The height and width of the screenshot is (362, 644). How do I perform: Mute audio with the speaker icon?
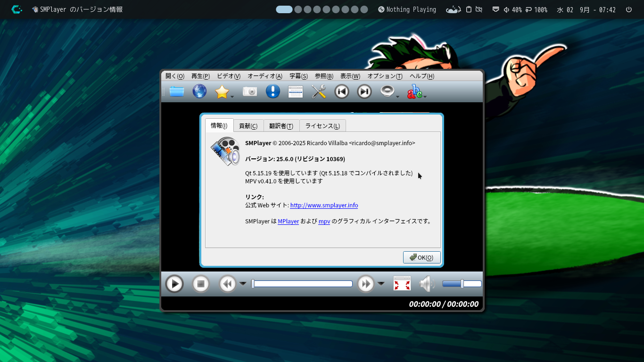click(427, 284)
